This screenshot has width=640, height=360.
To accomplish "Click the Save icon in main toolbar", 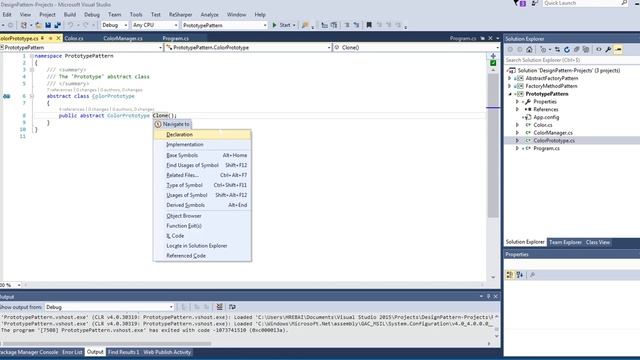I will point(48,25).
